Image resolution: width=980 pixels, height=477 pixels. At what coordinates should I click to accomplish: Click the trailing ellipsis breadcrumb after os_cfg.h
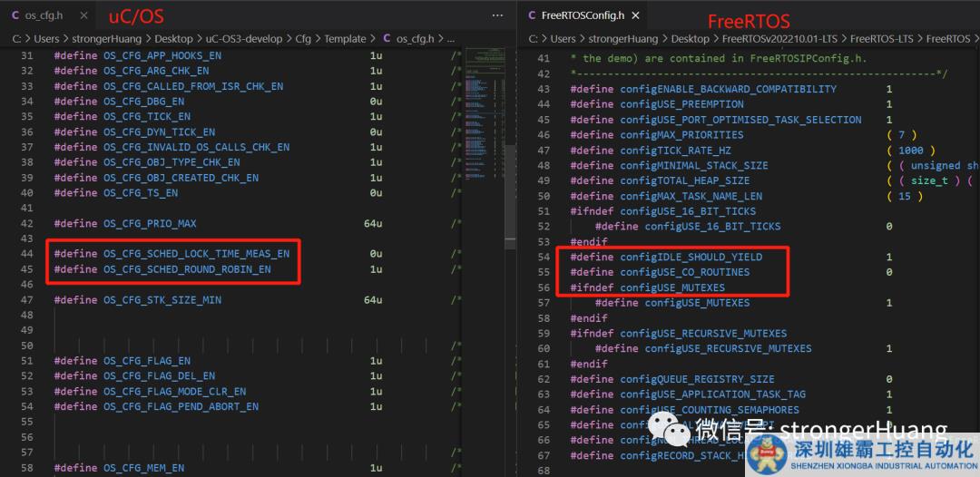[451, 39]
